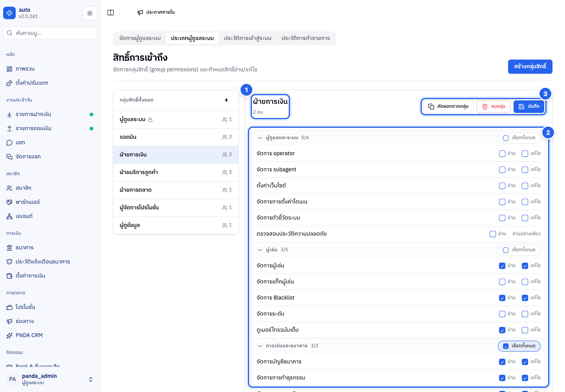The width and height of the screenshot is (565, 392).
Task: Switch to ประวัติการเข้าสู่ระบบ tab
Action: [x=248, y=38]
